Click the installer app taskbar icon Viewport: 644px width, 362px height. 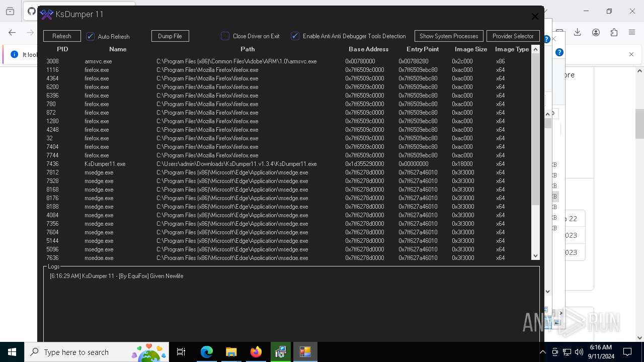pos(280,352)
